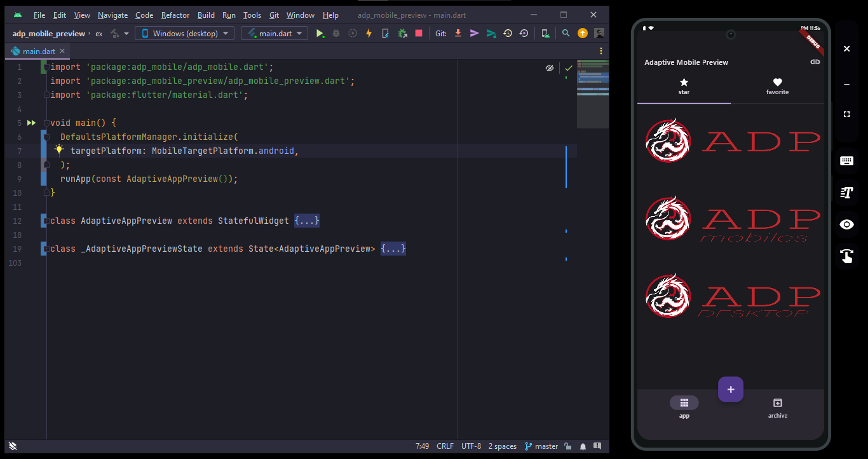Viewport: 868px width, 459px height.
Task: Switch to the favorite tab in preview
Action: (x=777, y=86)
